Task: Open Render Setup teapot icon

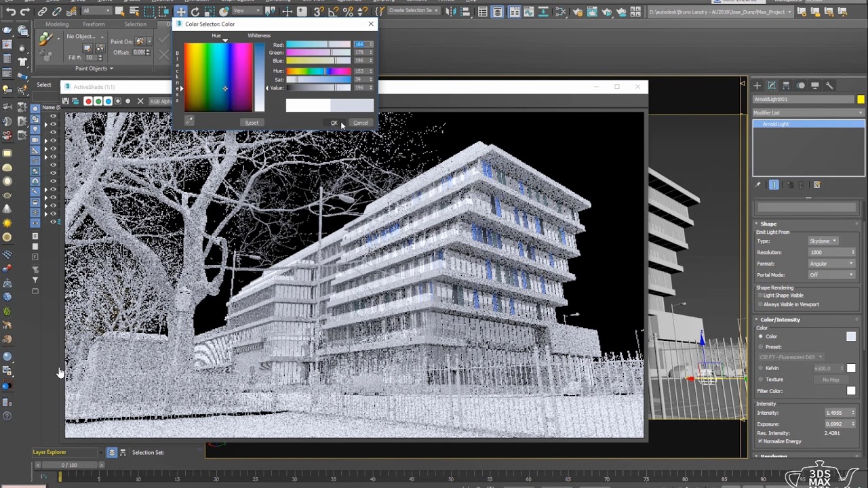Action: point(578,12)
